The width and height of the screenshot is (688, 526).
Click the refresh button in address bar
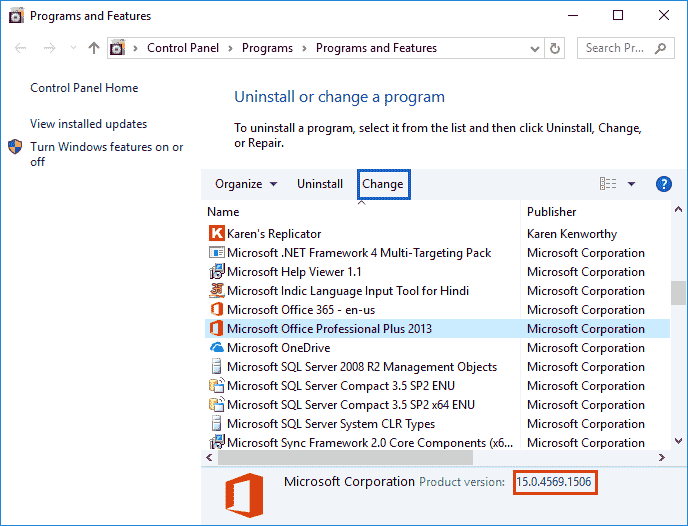point(555,48)
